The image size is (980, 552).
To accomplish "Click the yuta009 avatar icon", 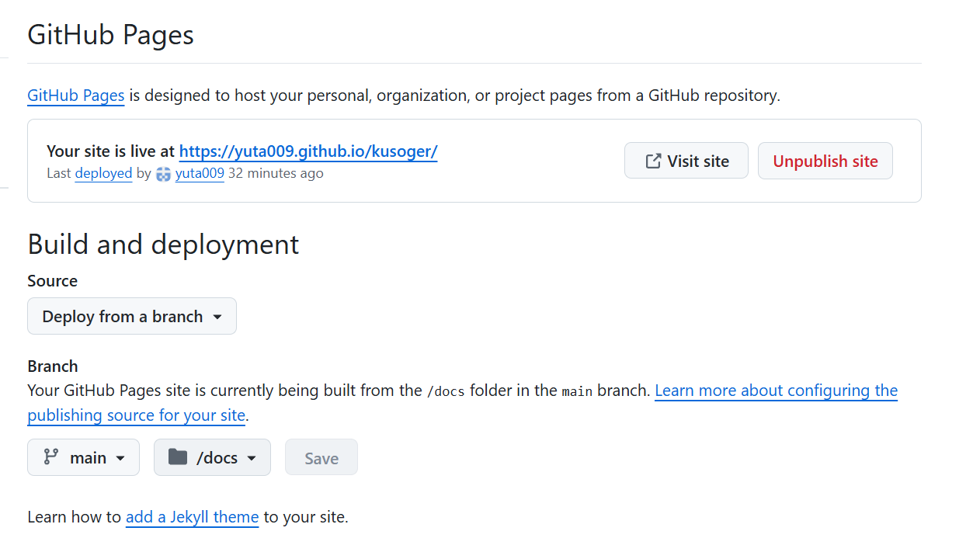I will pyautogui.click(x=163, y=174).
